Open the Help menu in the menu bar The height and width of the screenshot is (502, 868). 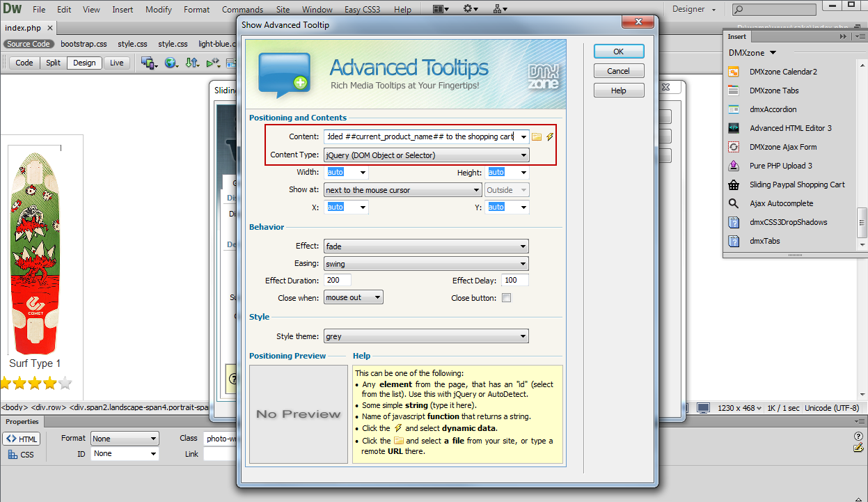tap(402, 10)
